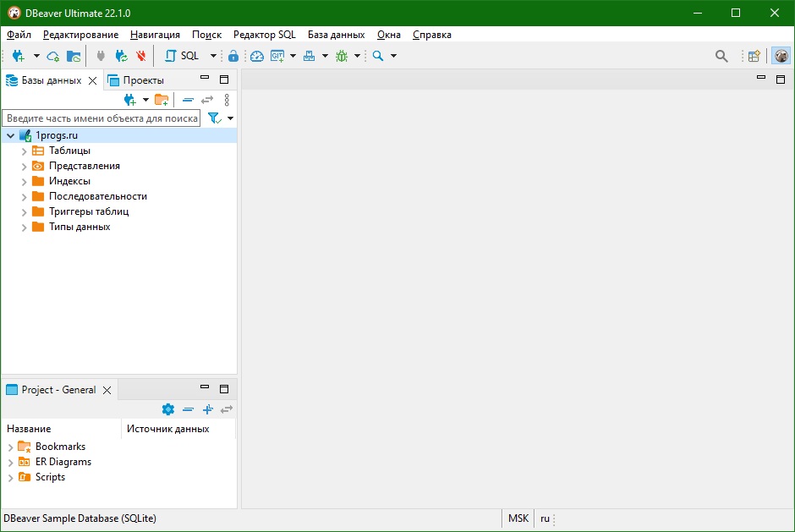Open the dashboard gauge icon
Viewport: 795px width, 532px height.
pyautogui.click(x=257, y=56)
